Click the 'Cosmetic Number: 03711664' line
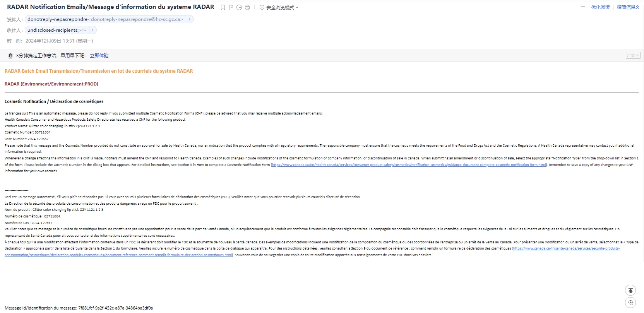This screenshot has height=313, width=644. pyautogui.click(x=27, y=132)
